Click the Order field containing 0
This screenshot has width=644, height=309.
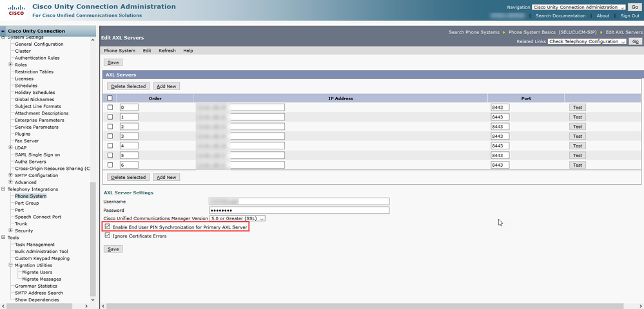point(129,107)
